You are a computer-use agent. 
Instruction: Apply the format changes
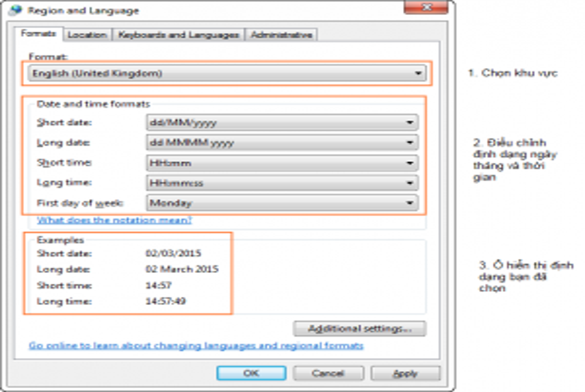coord(406,373)
